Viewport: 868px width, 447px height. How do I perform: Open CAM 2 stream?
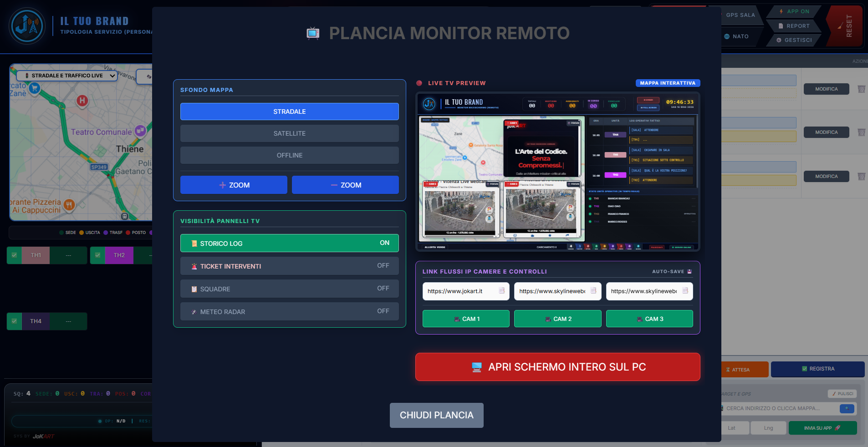click(557, 319)
